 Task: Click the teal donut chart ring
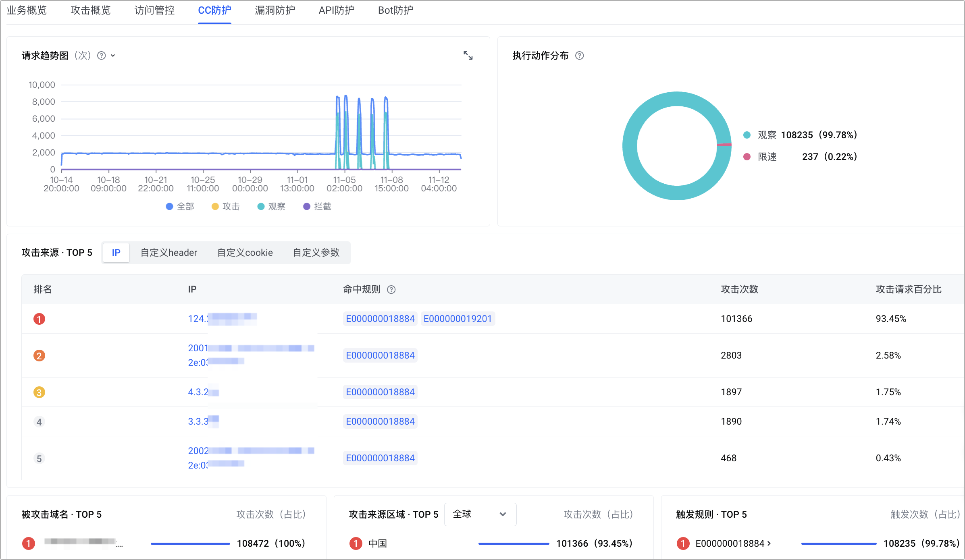[630, 146]
